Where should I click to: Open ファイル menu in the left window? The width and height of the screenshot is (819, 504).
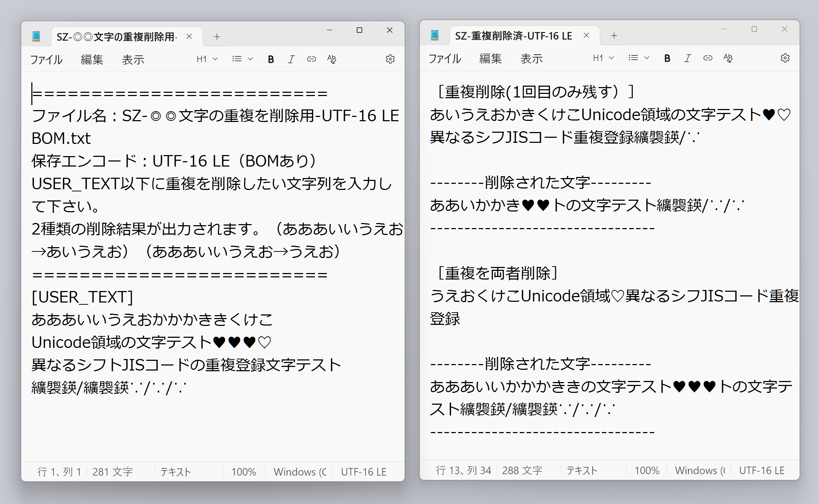pyautogui.click(x=46, y=60)
